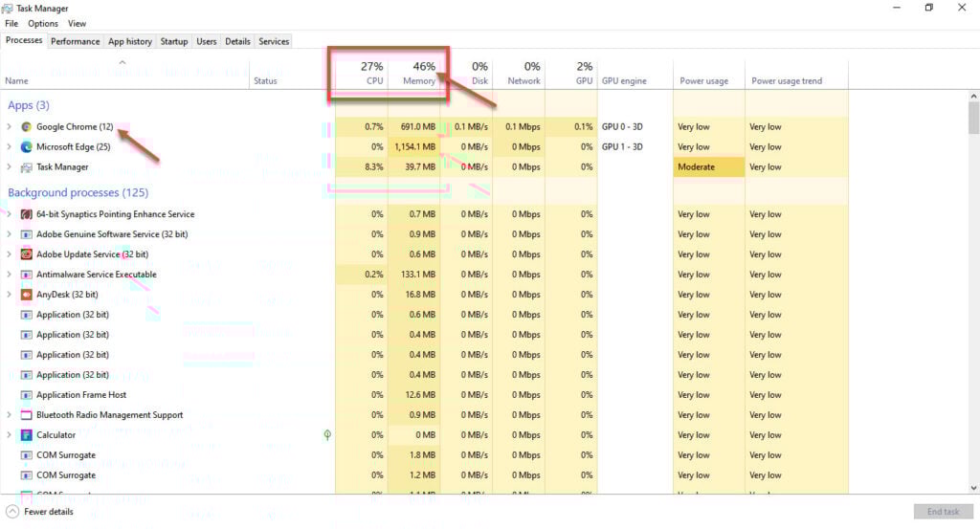Click the Background processes (125) heading

pyautogui.click(x=78, y=192)
